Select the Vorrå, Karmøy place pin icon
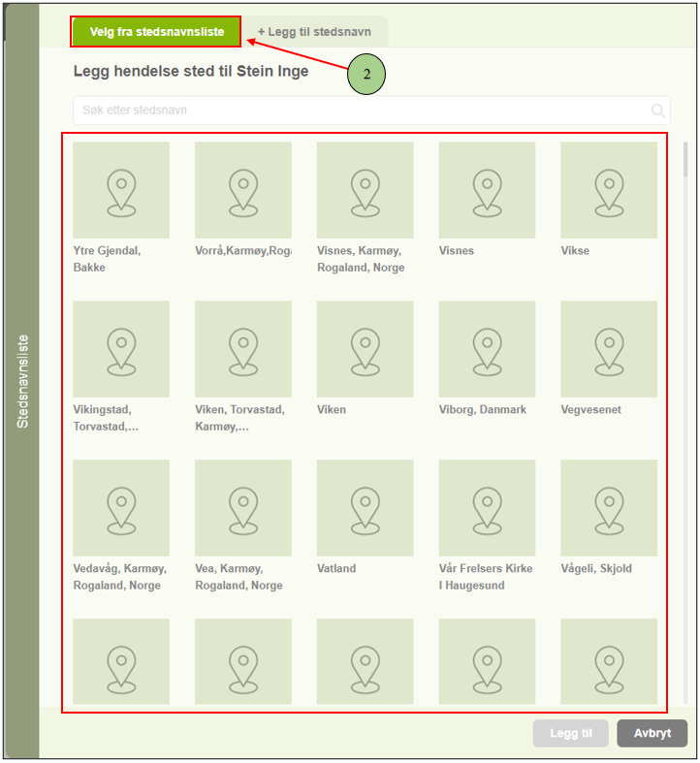This screenshot has height=763, width=700. click(x=243, y=190)
